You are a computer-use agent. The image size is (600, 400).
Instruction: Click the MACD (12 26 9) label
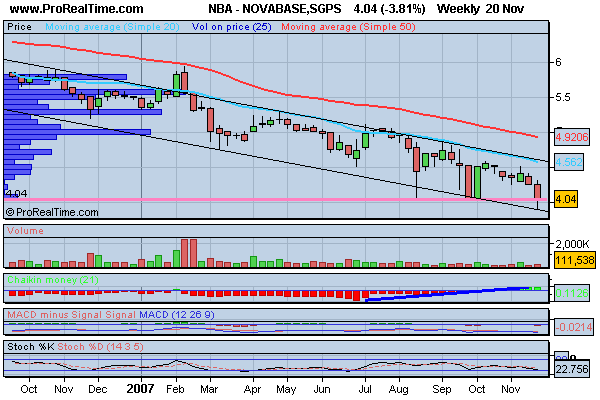(x=177, y=315)
